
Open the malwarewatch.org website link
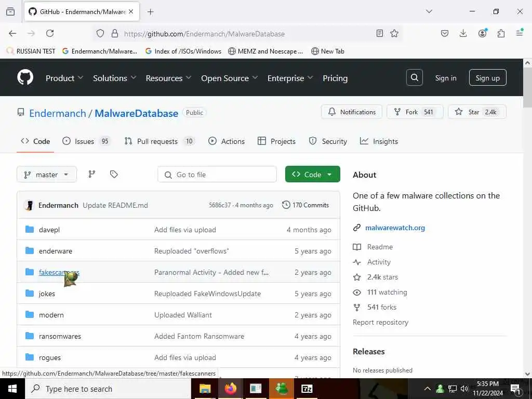point(395,228)
